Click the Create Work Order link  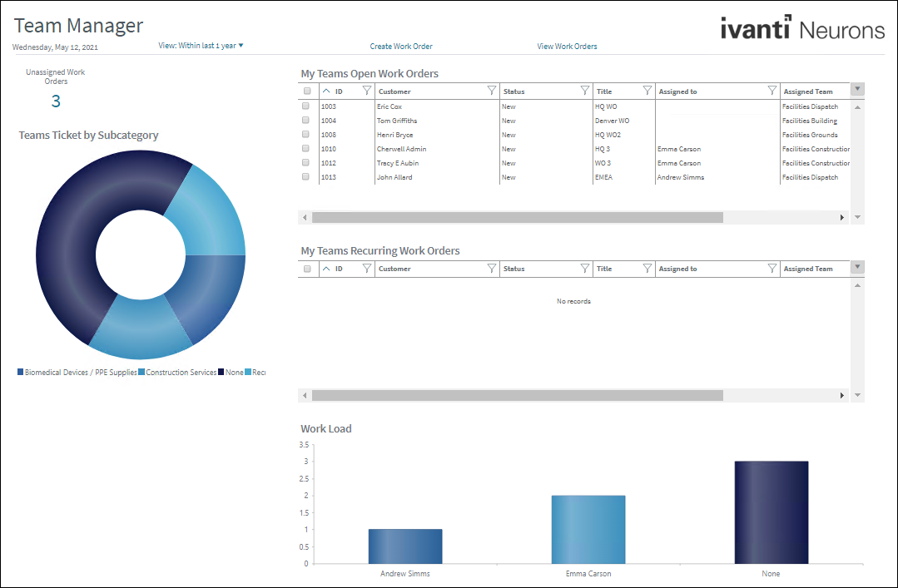click(x=401, y=47)
